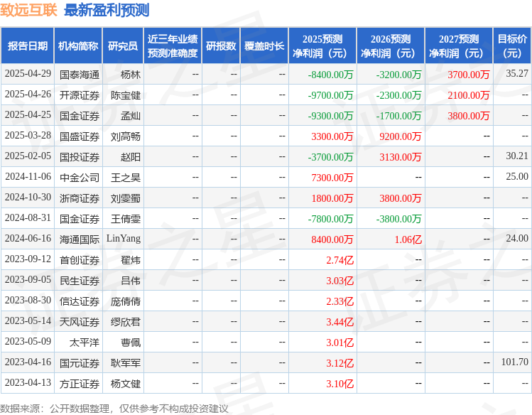The height and width of the screenshot is (415, 532).
Task: Select date cell 2025-04-26
Action: pos(28,95)
